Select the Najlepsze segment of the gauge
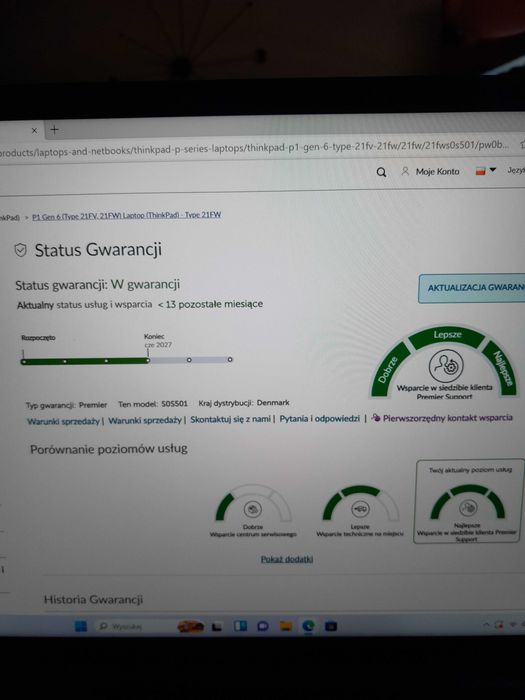This screenshot has width=525, height=700. pos(501,369)
